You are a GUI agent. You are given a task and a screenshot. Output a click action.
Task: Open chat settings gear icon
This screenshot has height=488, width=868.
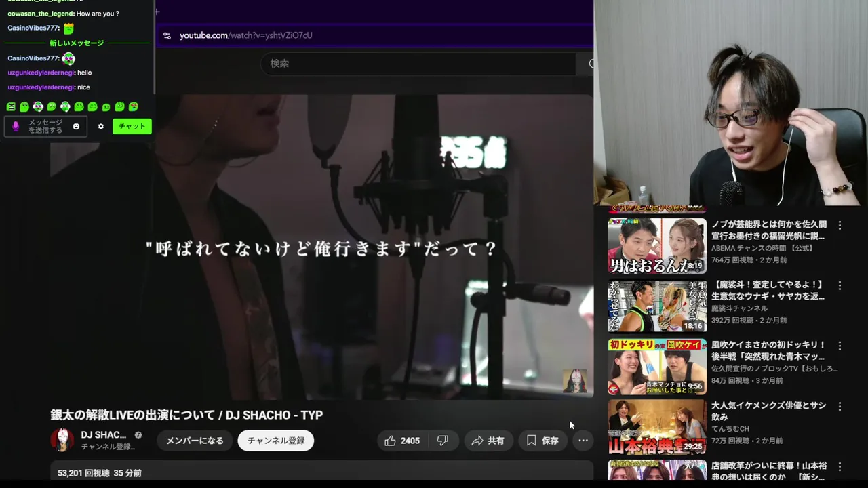[x=101, y=127]
